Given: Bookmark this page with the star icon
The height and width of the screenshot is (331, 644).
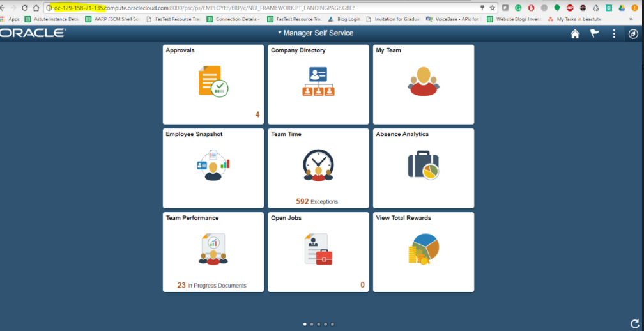Looking at the screenshot, I should pos(493,8).
